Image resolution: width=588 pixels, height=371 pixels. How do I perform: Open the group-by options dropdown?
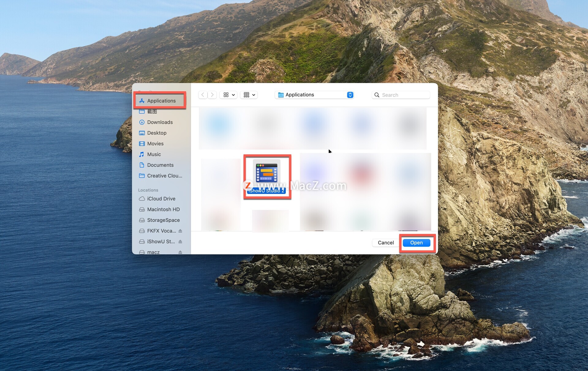coord(249,95)
